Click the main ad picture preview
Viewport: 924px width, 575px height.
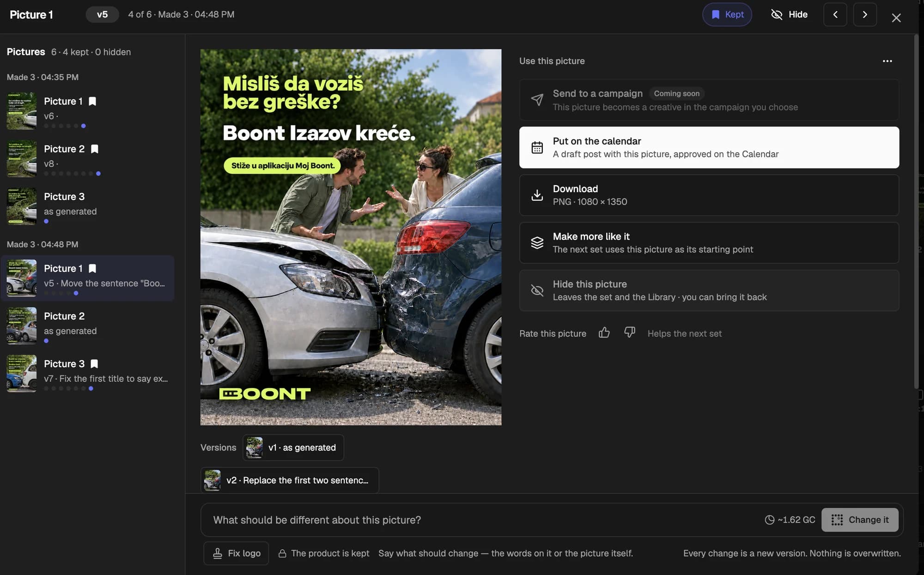click(x=351, y=237)
